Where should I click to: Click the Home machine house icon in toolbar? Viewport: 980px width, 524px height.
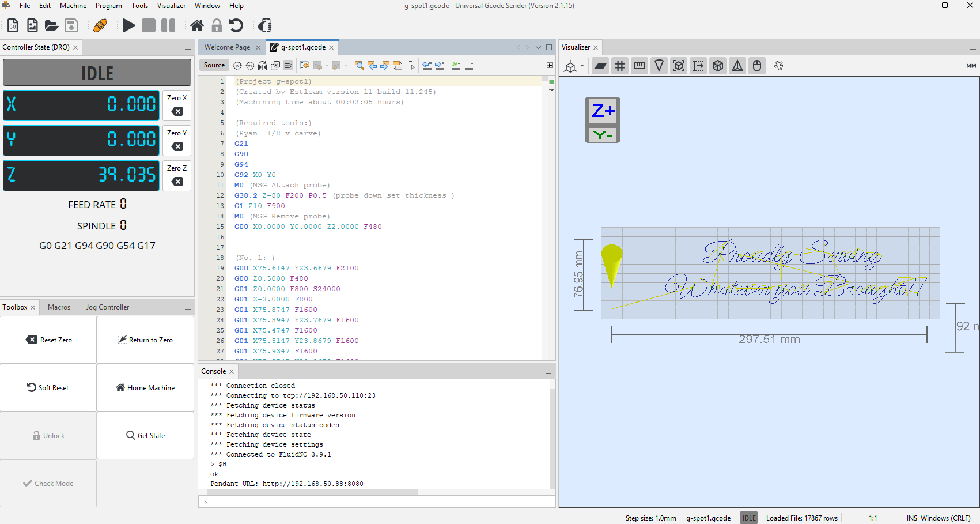197,25
